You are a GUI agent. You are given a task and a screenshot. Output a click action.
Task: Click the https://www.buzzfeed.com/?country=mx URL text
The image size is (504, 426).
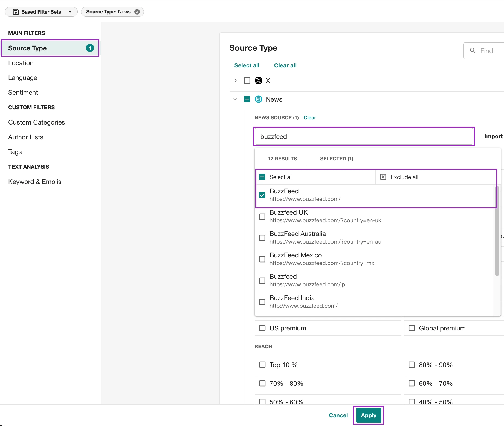(322, 263)
